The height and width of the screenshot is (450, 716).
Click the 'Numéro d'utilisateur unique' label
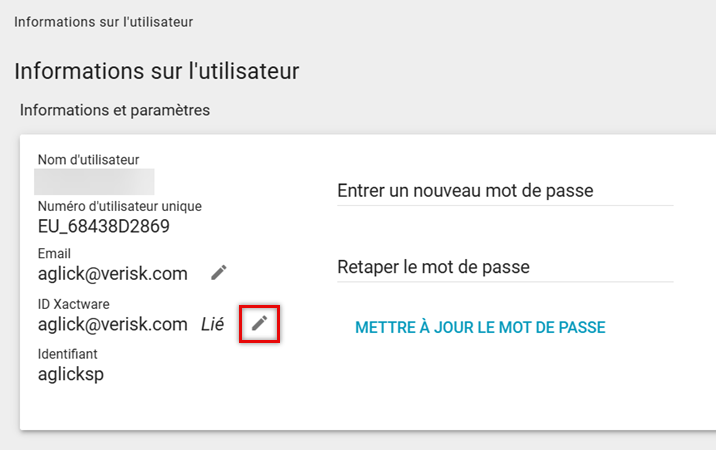119,206
